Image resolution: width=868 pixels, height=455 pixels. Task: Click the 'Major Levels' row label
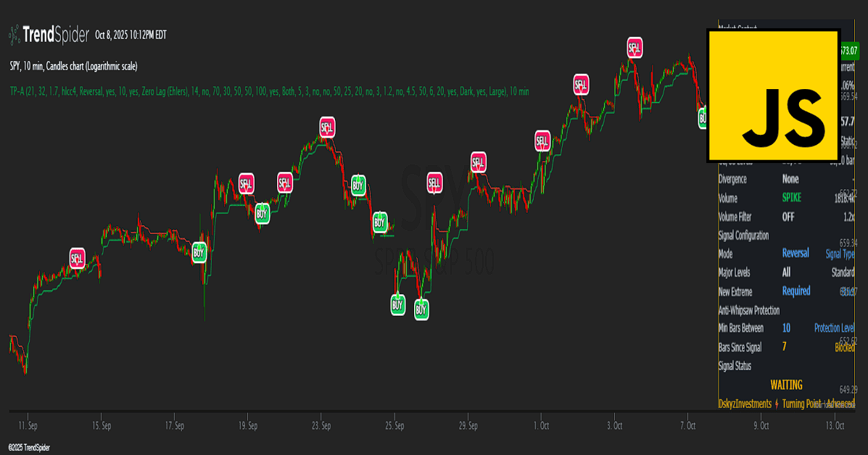pyautogui.click(x=734, y=272)
